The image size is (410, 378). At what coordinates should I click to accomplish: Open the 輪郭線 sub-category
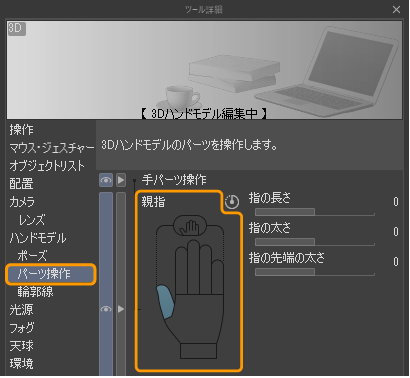pyautogui.click(x=35, y=292)
